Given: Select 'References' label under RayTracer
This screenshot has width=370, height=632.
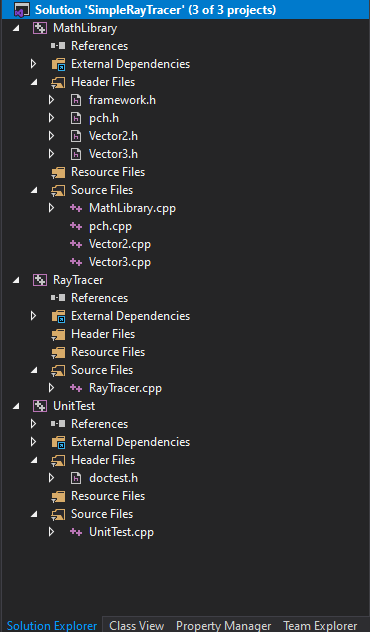Looking at the screenshot, I should (x=100, y=298).
